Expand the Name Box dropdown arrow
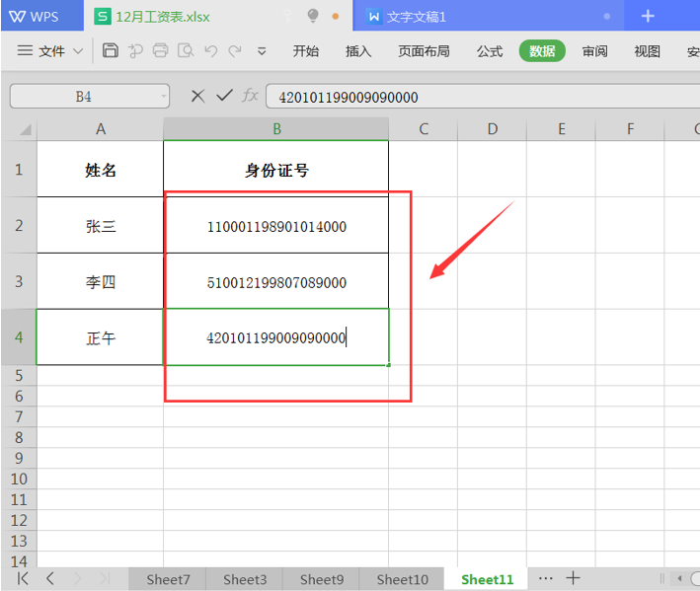 [x=164, y=96]
